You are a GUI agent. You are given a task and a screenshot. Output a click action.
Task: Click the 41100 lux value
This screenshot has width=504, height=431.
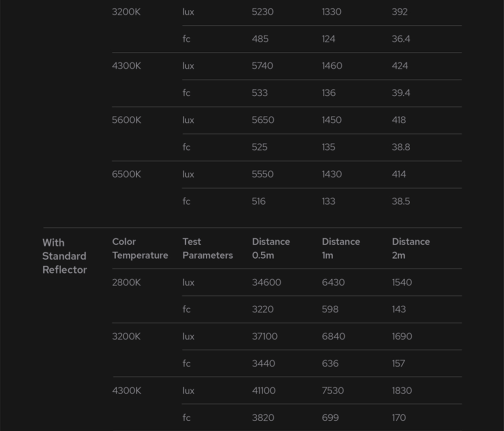click(x=264, y=391)
